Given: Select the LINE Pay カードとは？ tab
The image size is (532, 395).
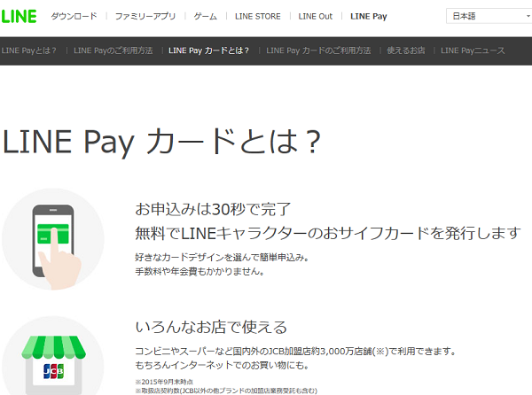Looking at the screenshot, I should (x=208, y=50).
